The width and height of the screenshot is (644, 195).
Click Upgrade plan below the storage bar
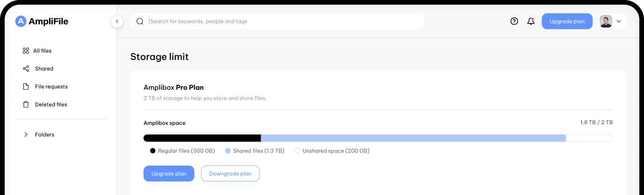[x=168, y=173]
